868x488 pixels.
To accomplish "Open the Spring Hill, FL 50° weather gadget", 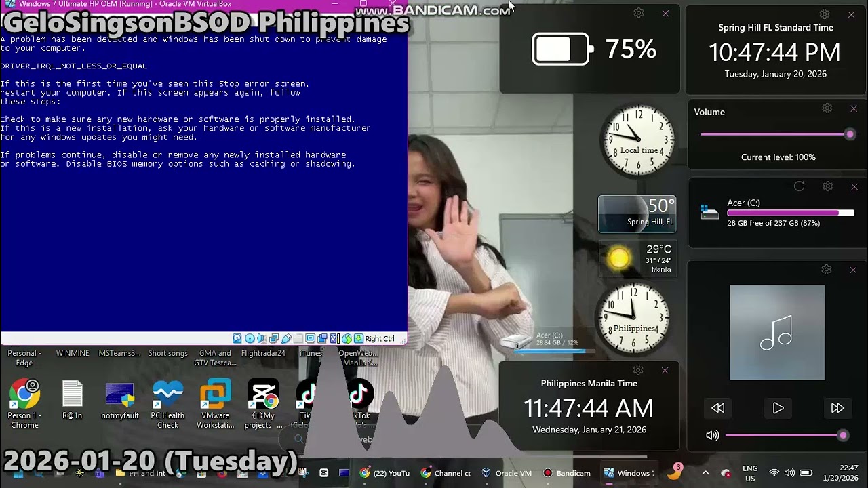I will tap(637, 214).
